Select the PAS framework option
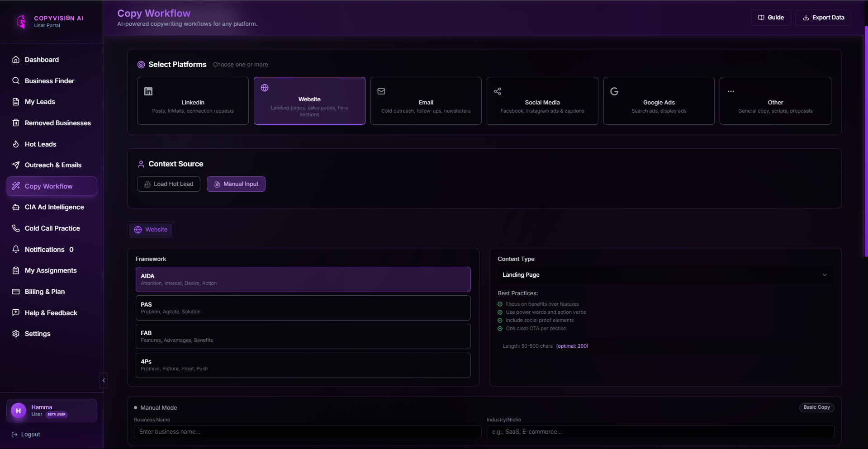The width and height of the screenshot is (868, 449). [303, 307]
